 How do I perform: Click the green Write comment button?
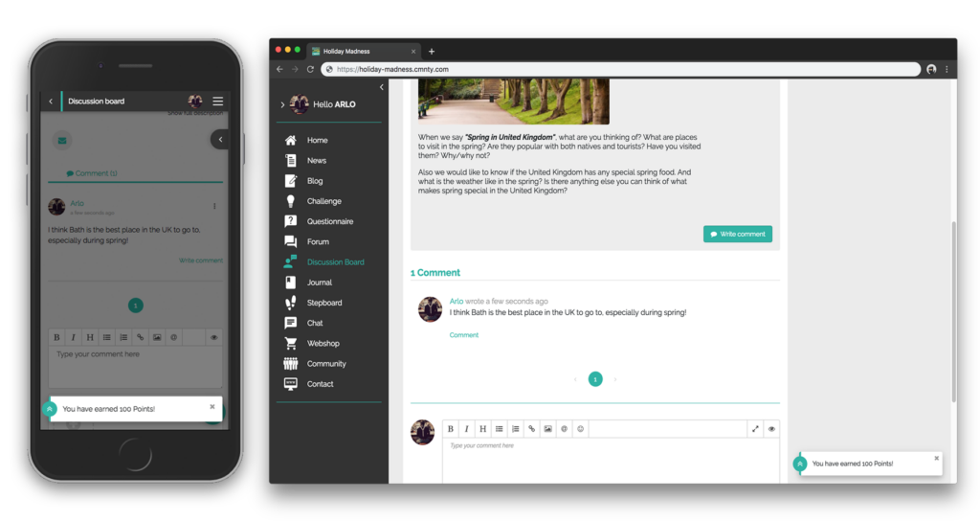(x=738, y=234)
